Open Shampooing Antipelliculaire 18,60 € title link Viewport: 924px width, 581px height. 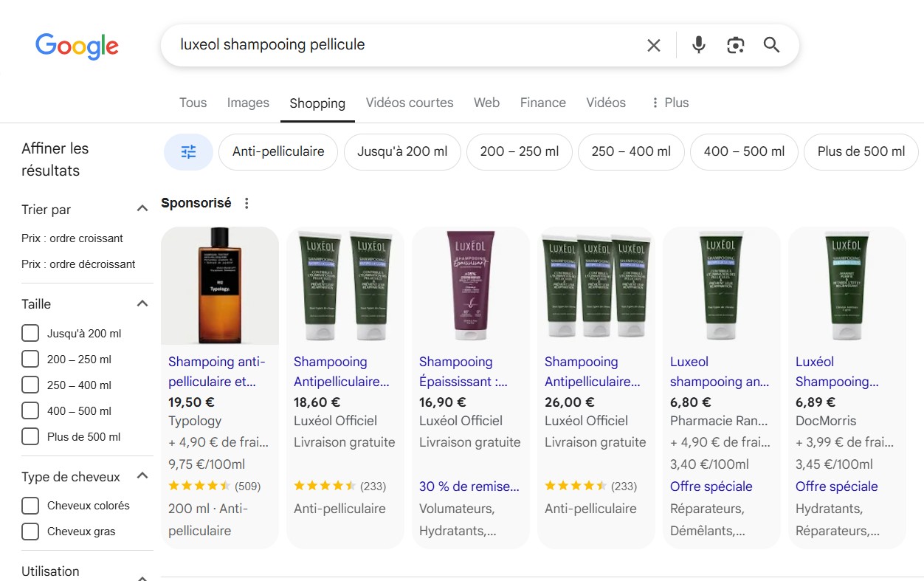pyautogui.click(x=342, y=371)
